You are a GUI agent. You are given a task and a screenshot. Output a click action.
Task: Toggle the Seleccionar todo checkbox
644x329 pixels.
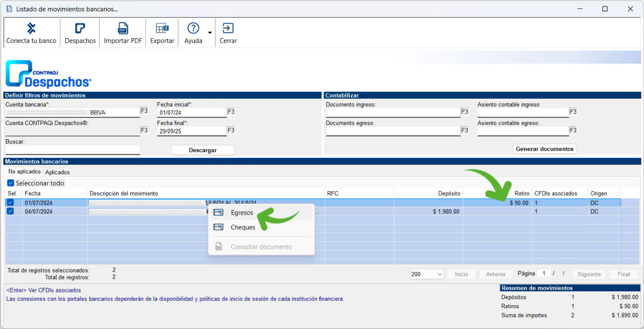(11, 183)
